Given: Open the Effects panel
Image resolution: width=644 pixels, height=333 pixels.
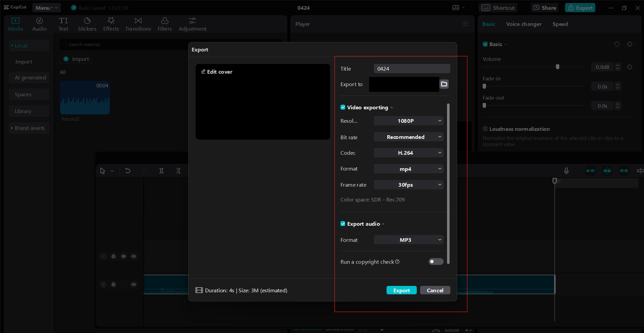Looking at the screenshot, I should 111,24.
